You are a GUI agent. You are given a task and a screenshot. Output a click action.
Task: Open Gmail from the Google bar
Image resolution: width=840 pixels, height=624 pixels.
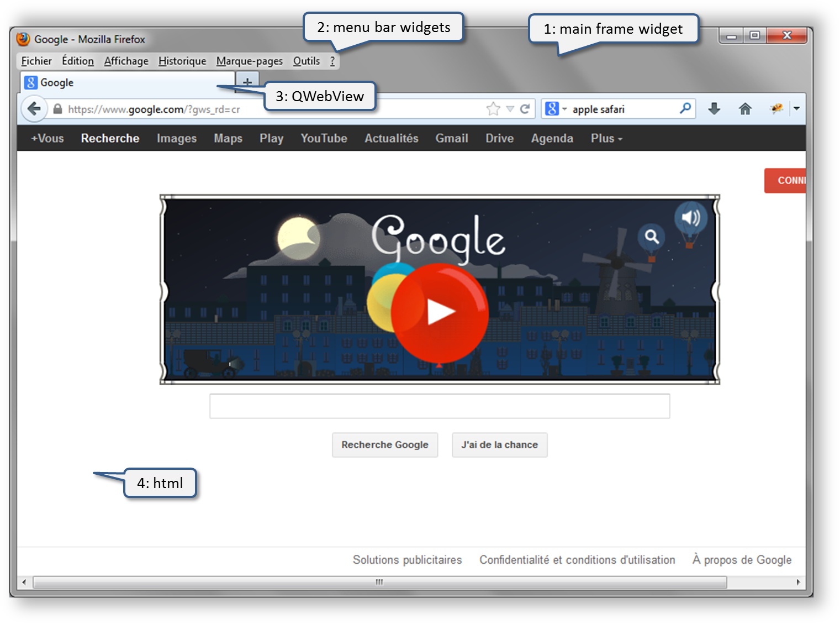click(452, 138)
